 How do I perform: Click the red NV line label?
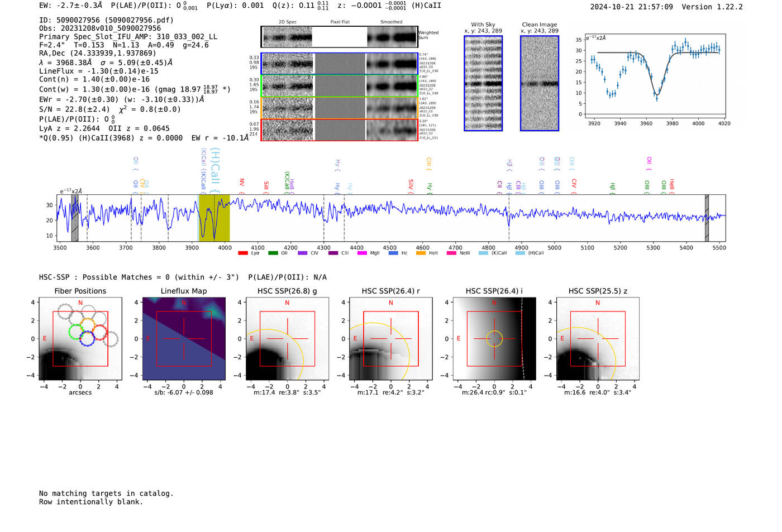242,185
